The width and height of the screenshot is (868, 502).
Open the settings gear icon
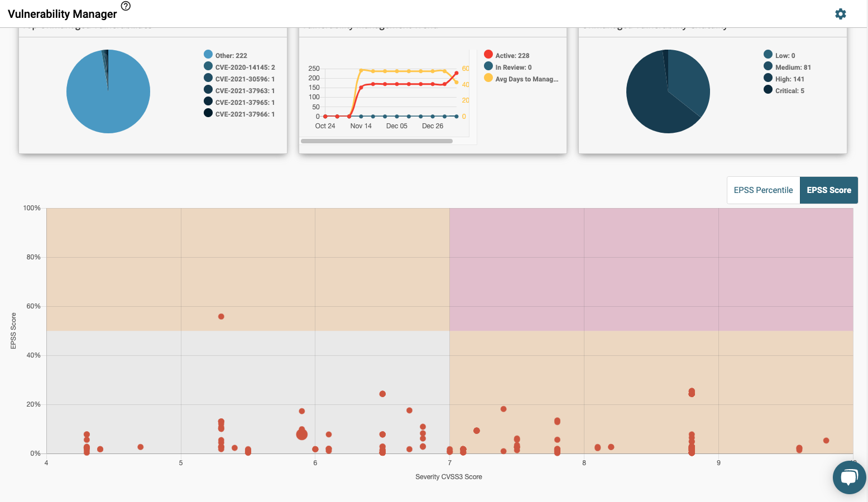841,14
